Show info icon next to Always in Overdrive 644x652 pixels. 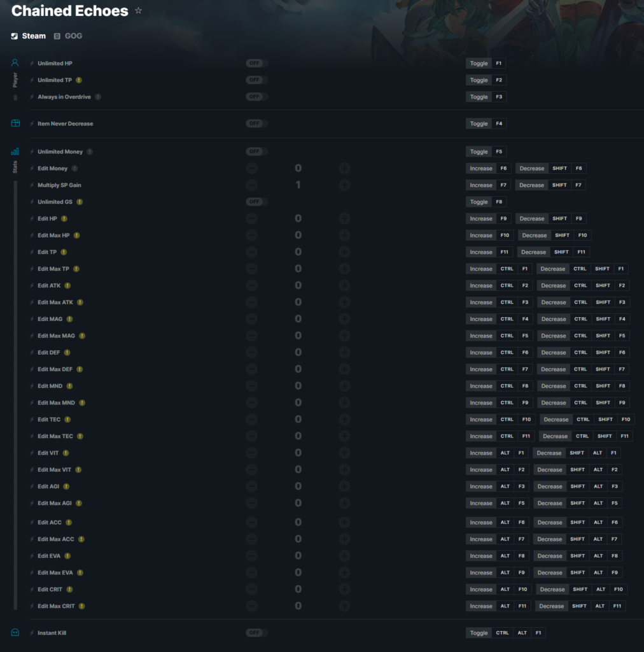pos(98,97)
